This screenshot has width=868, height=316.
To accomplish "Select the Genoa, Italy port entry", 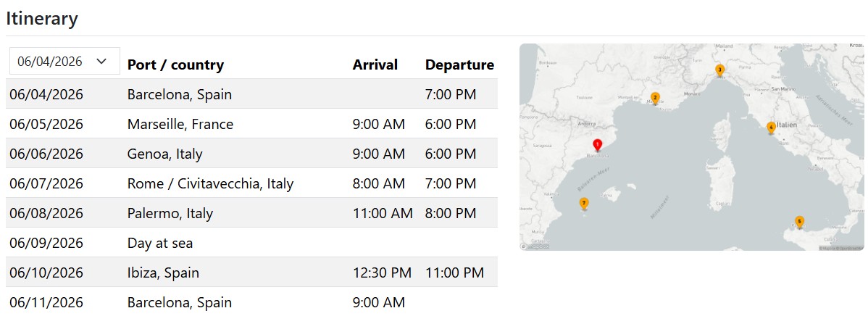I will [x=164, y=154].
